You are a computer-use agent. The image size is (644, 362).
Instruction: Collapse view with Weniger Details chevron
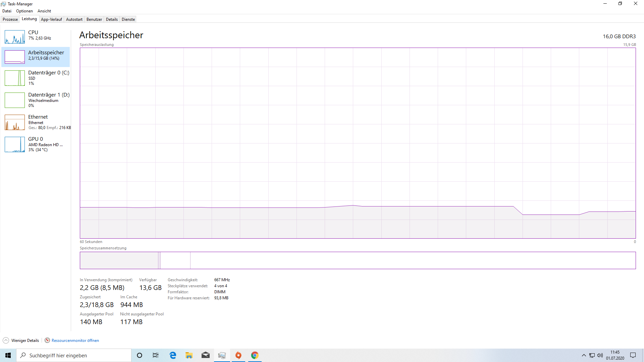[x=6, y=341]
